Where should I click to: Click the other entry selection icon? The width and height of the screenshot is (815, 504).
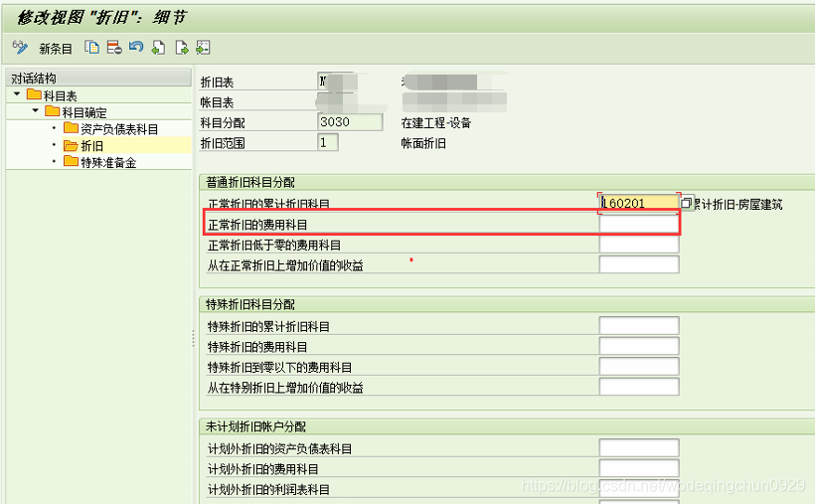pyautogui.click(x=203, y=48)
